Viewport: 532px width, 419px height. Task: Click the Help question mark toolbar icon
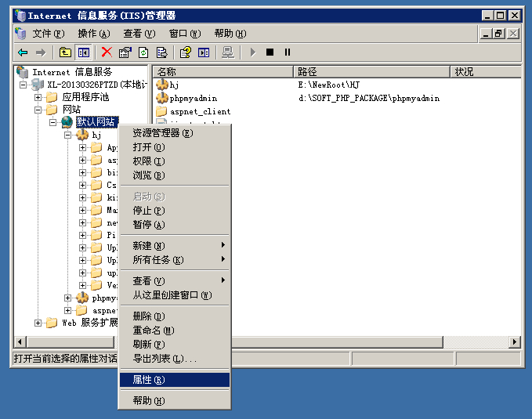pos(186,52)
